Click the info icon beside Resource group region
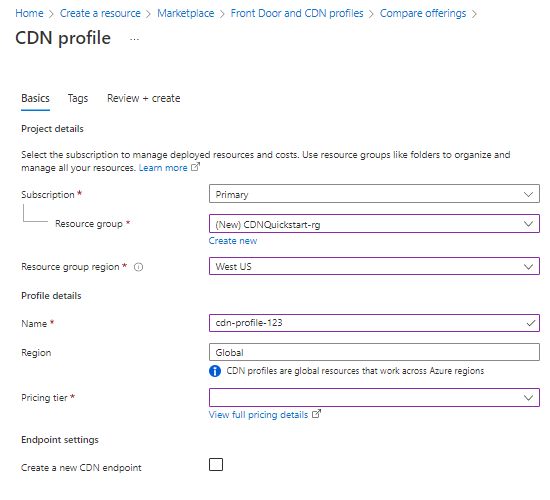This screenshot has height=500, width=550. [139, 267]
